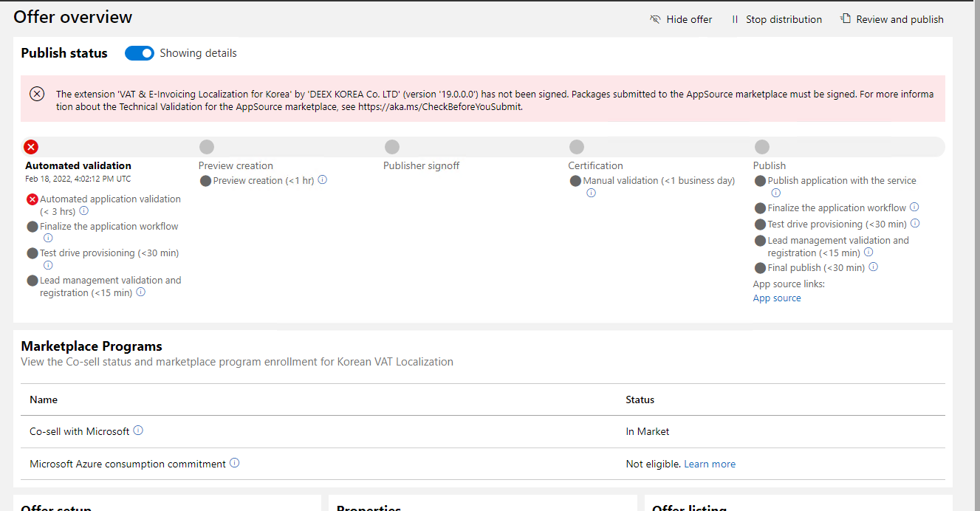Open the info tooltip for Test drive provisioning
The width and height of the screenshot is (980, 511).
[48, 264]
